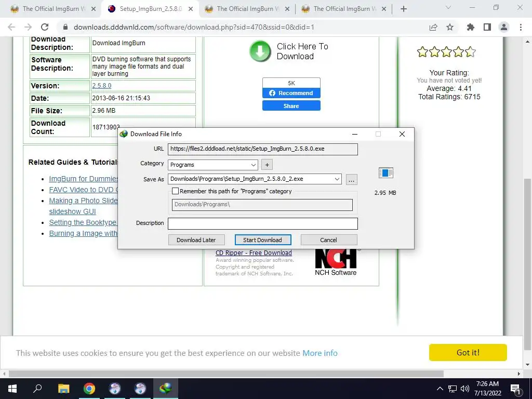Image resolution: width=532 pixels, height=399 pixels.
Task: Open Chrome three-dot menu
Action: 521,27
